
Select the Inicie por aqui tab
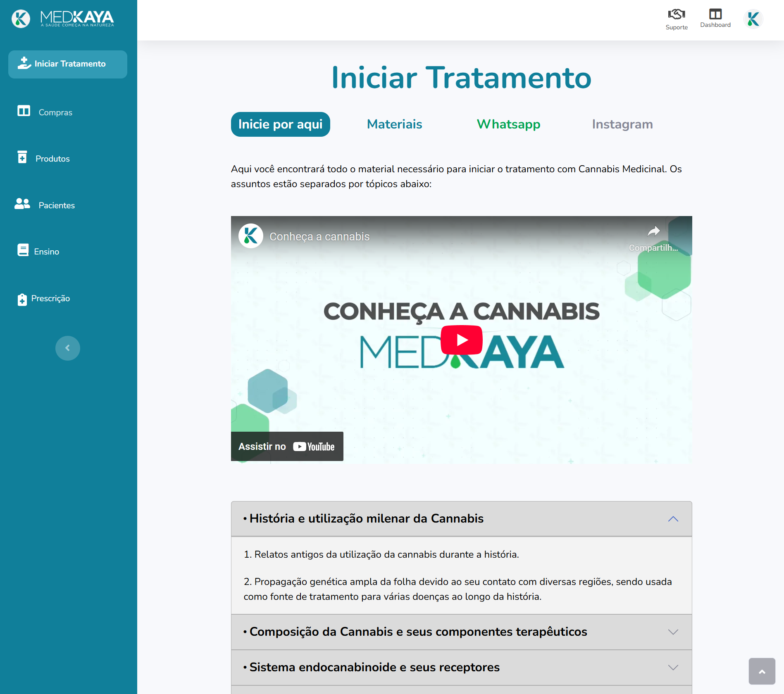click(x=281, y=124)
